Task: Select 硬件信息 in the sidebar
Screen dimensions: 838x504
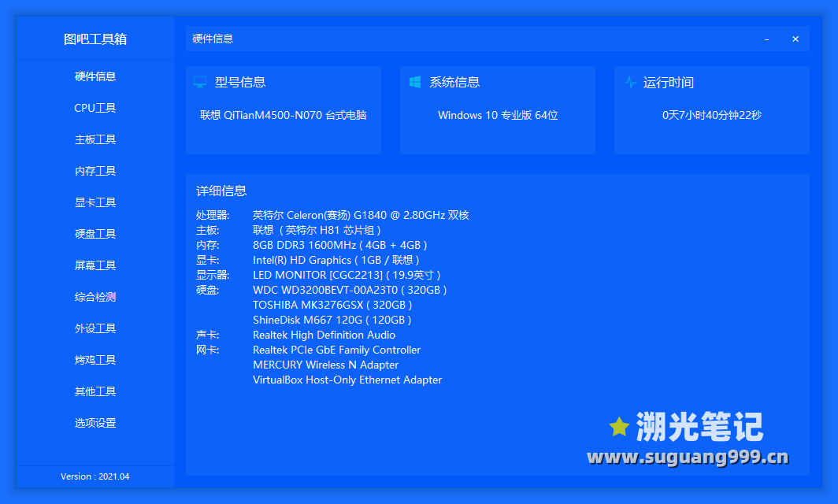Action: (95, 76)
